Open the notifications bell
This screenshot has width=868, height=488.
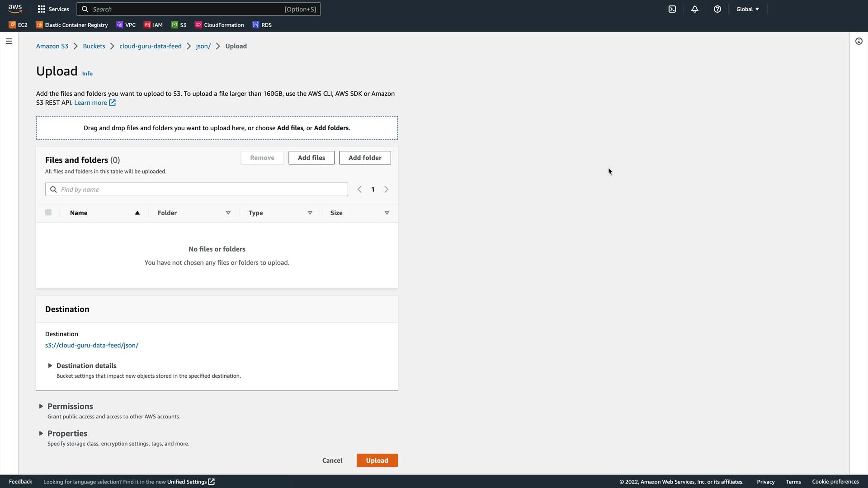pyautogui.click(x=695, y=9)
